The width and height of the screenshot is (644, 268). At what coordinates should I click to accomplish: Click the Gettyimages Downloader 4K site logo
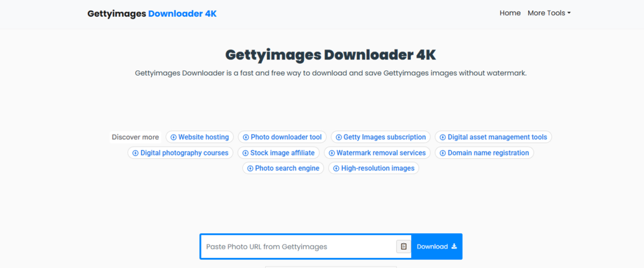pos(152,13)
